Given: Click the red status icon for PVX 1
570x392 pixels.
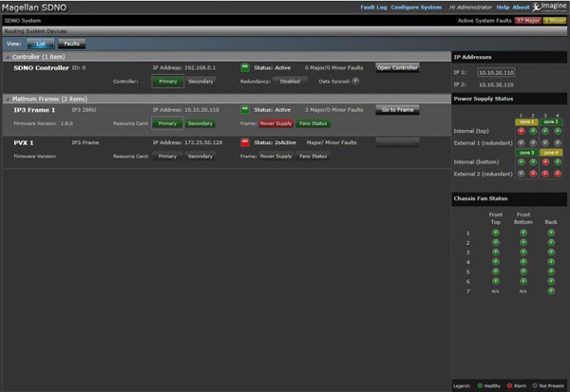Looking at the screenshot, I should 245,142.
